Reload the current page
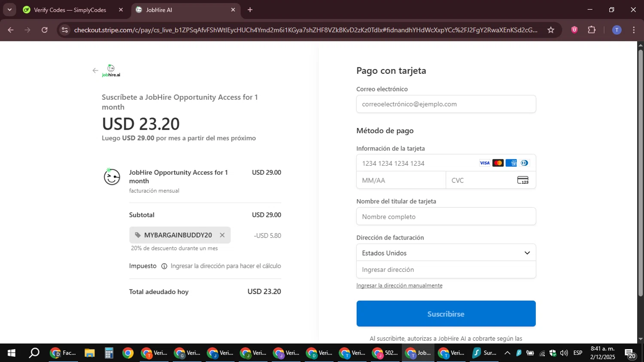Viewport: 644px width, 362px height. point(45,30)
